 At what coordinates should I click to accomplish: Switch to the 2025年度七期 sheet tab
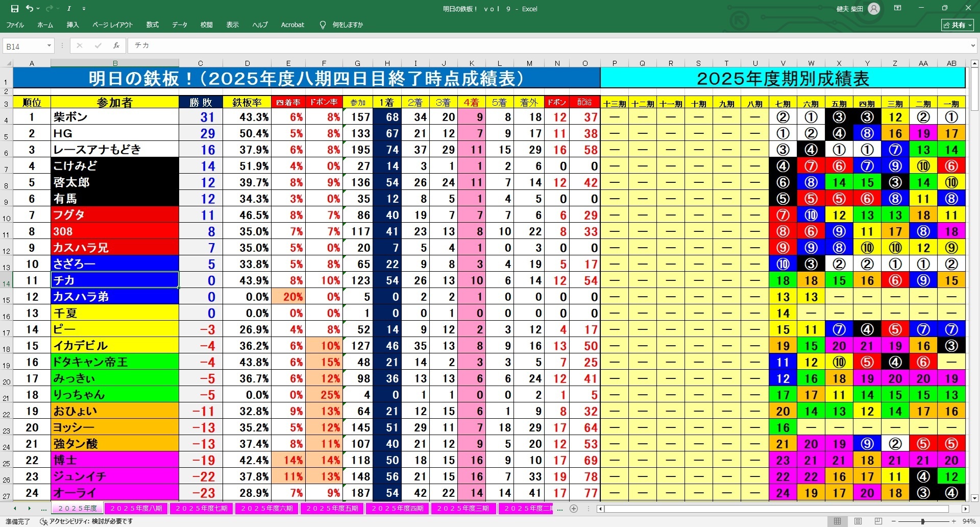click(201, 509)
